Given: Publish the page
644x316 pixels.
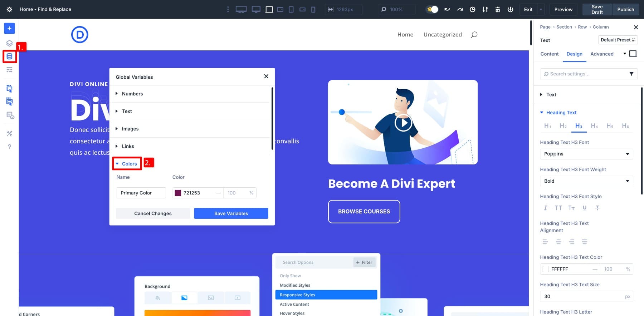Looking at the screenshot, I should (626, 9).
